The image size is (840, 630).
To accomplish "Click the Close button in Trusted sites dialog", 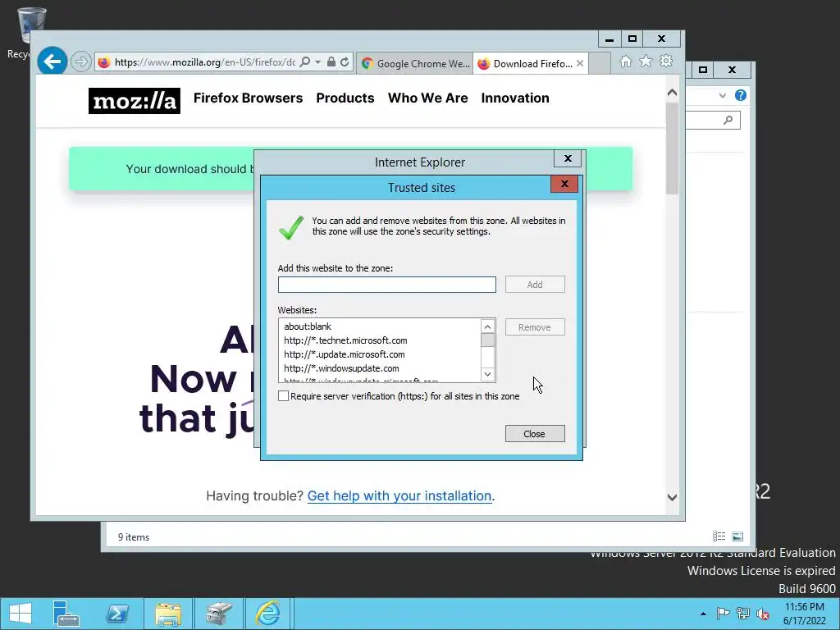I will [535, 434].
